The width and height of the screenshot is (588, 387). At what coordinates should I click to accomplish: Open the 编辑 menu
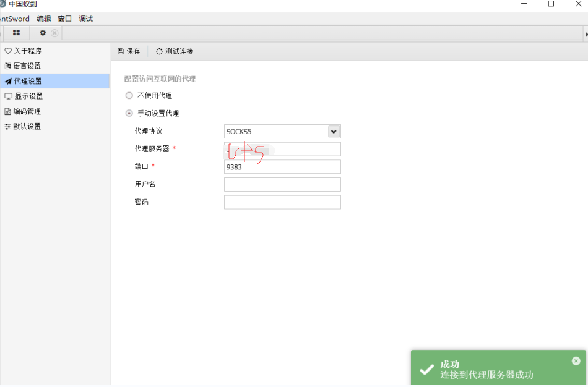[44, 19]
